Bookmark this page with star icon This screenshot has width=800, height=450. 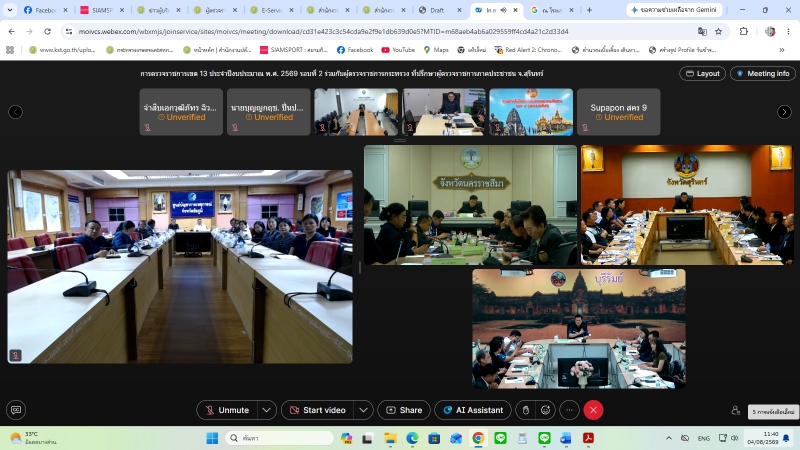(718, 32)
